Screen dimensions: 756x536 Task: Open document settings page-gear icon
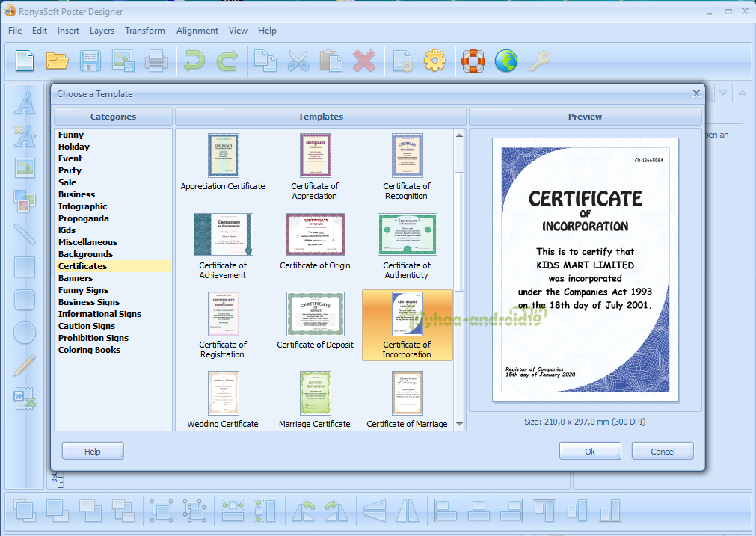(403, 61)
